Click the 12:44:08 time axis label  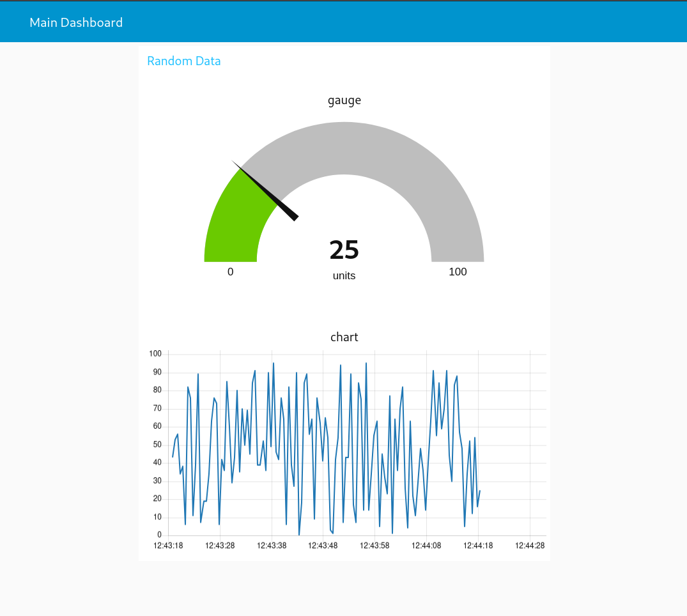click(x=426, y=546)
